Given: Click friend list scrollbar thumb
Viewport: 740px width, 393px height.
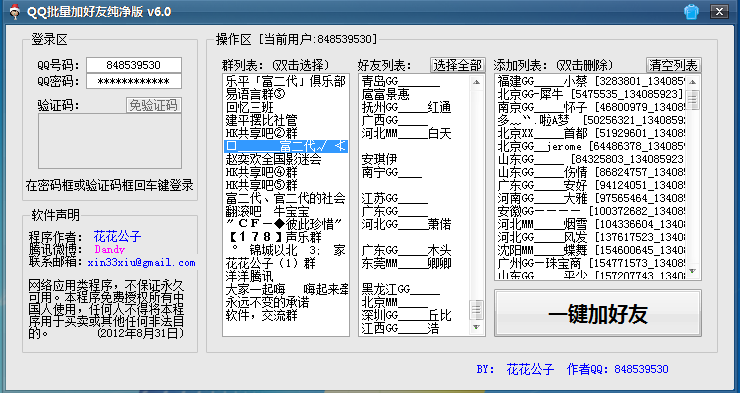Looking at the screenshot, I should coord(476,310).
